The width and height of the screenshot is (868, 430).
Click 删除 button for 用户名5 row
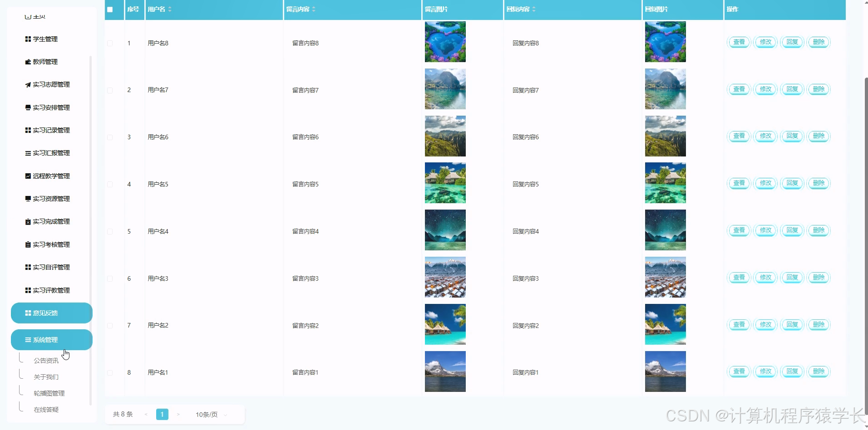pyautogui.click(x=819, y=183)
